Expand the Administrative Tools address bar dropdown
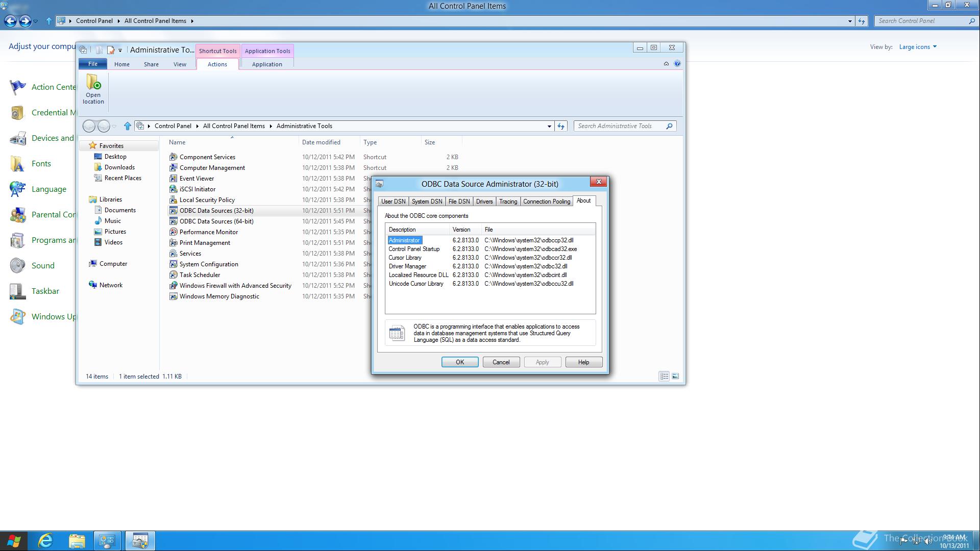Screen dimensions: 980x551 pyautogui.click(x=549, y=126)
